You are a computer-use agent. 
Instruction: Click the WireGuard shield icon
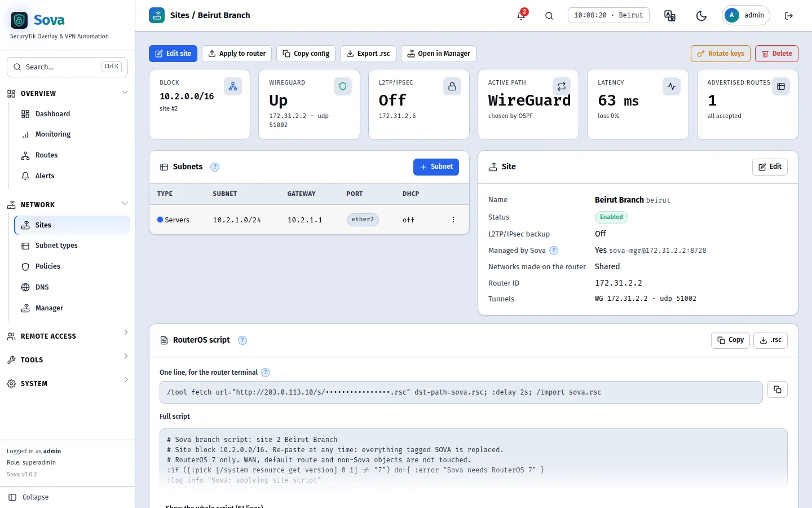[343, 86]
